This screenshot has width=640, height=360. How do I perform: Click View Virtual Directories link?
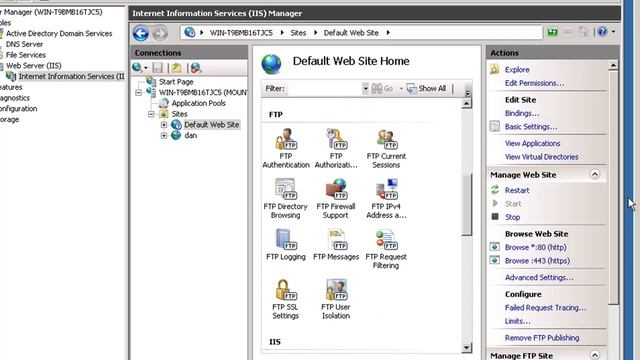point(541,157)
